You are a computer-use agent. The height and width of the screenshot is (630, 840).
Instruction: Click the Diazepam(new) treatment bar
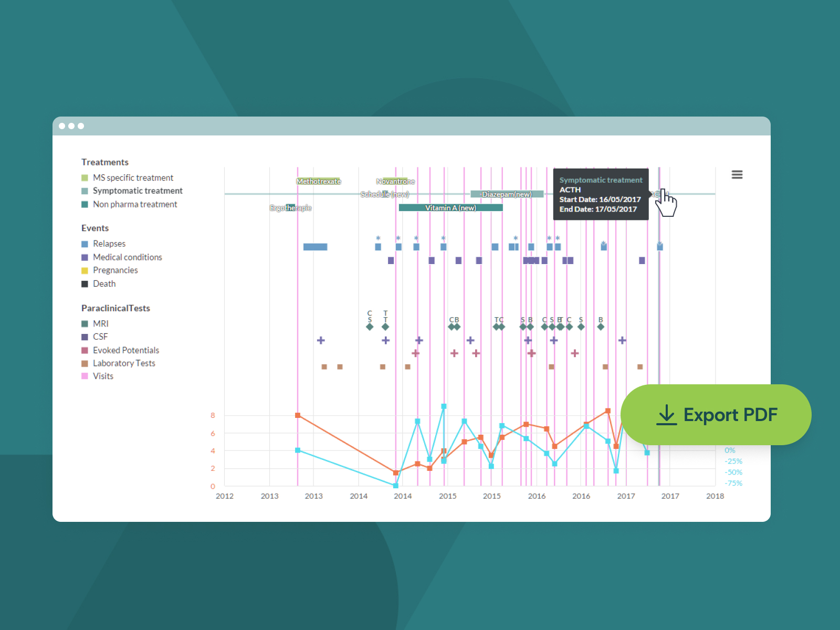(x=507, y=194)
